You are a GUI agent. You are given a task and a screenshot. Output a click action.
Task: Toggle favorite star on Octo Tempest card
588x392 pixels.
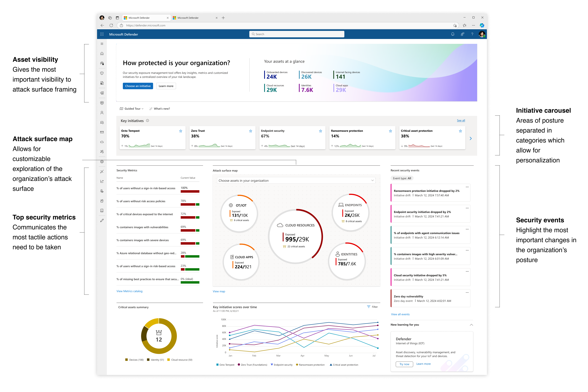click(x=181, y=131)
